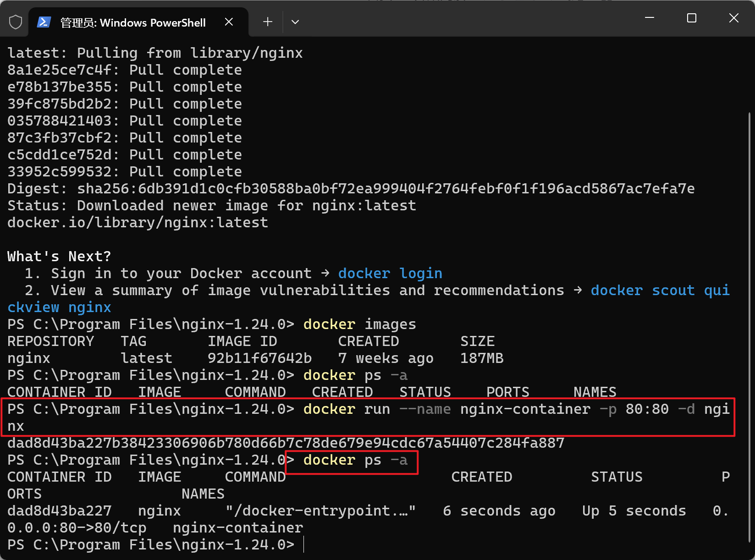This screenshot has width=755, height=560.
Task: Click '33952c599532: Pull complete' line
Action: point(125,172)
